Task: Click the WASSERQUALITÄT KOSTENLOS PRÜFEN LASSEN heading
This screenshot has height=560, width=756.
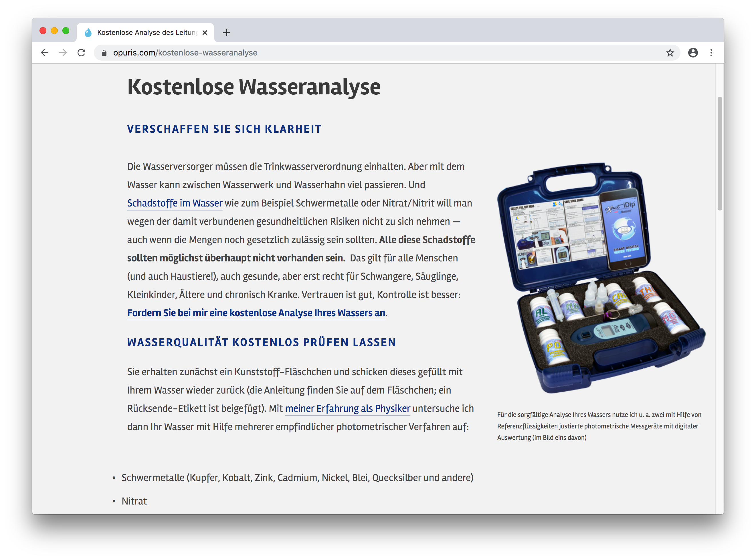Action: [262, 342]
